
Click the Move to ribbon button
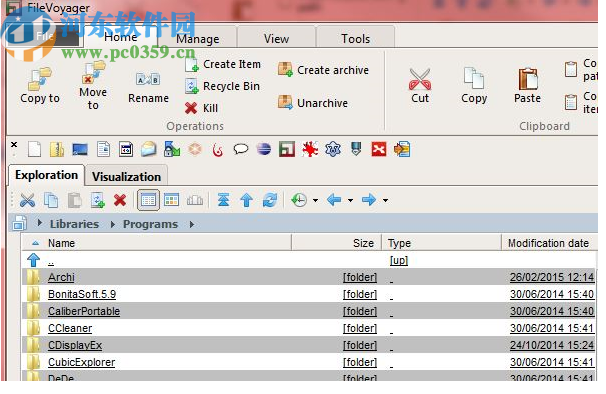tap(93, 86)
